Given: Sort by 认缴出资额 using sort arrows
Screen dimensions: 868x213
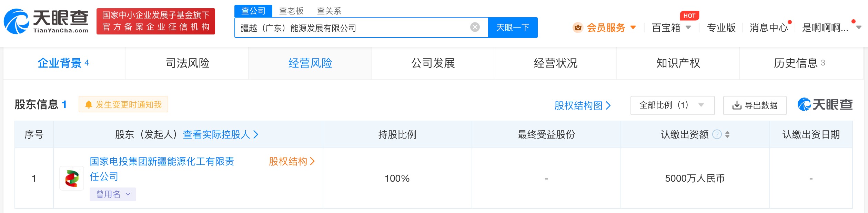Looking at the screenshot, I should click(x=727, y=134).
